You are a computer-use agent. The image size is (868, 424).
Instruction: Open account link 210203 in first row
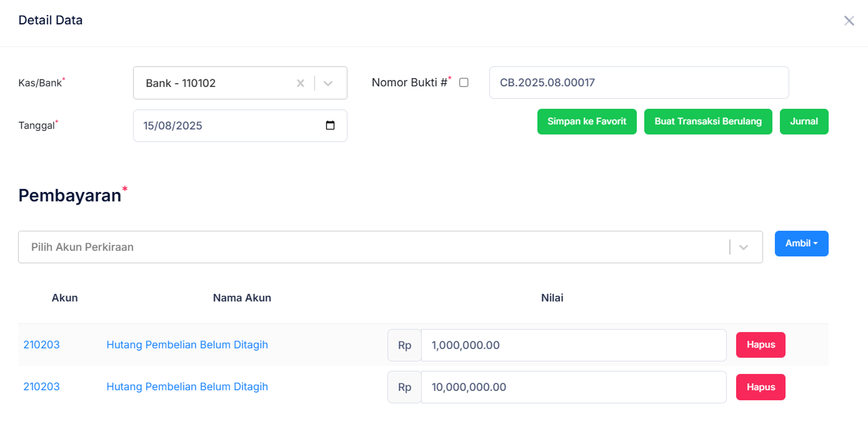point(41,345)
